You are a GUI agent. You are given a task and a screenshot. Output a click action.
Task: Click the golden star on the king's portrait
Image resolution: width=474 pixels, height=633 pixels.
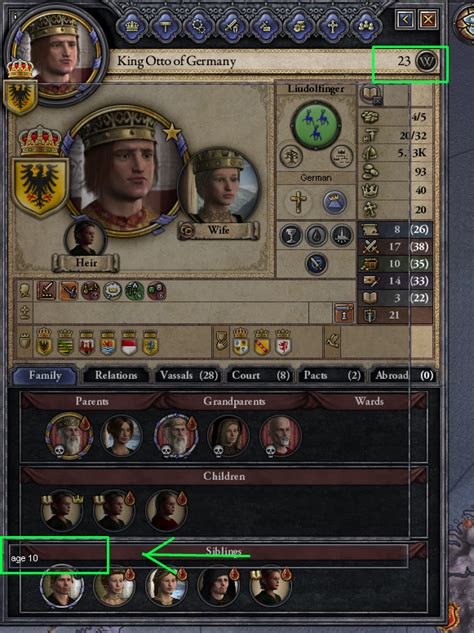coord(172,133)
